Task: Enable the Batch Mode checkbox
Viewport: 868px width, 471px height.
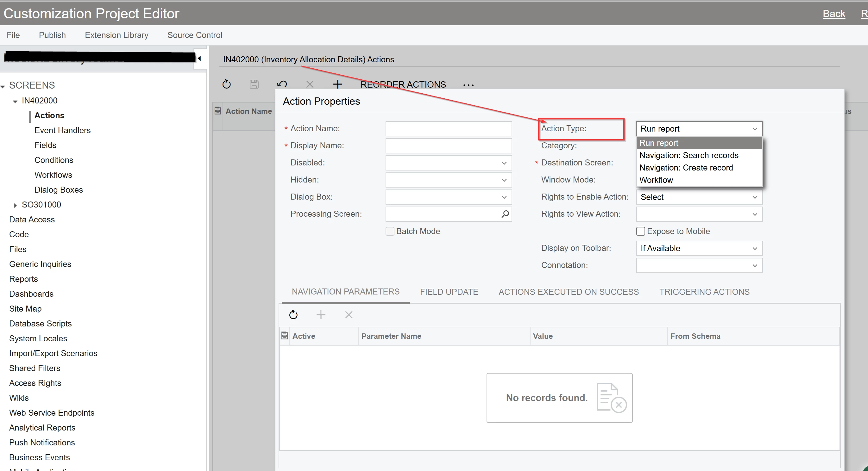Action: [390, 231]
